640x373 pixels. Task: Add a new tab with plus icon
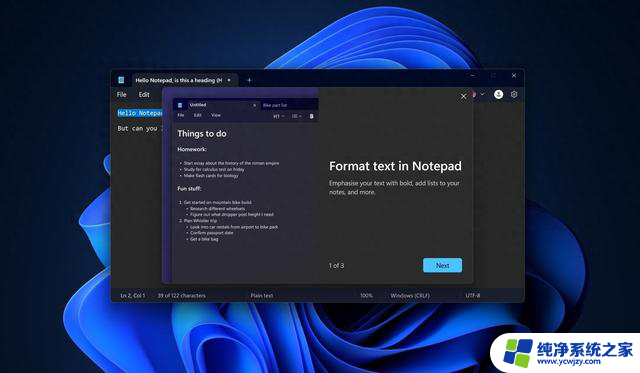pyautogui.click(x=249, y=80)
